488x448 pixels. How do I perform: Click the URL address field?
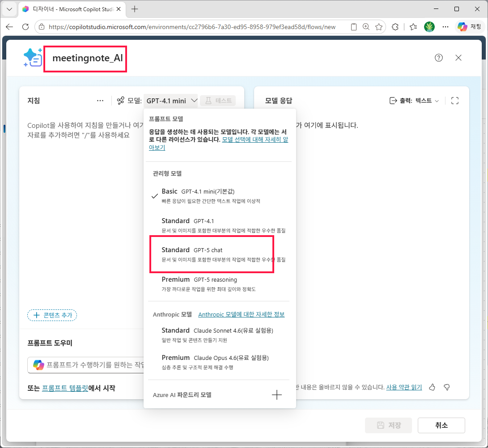coord(192,27)
